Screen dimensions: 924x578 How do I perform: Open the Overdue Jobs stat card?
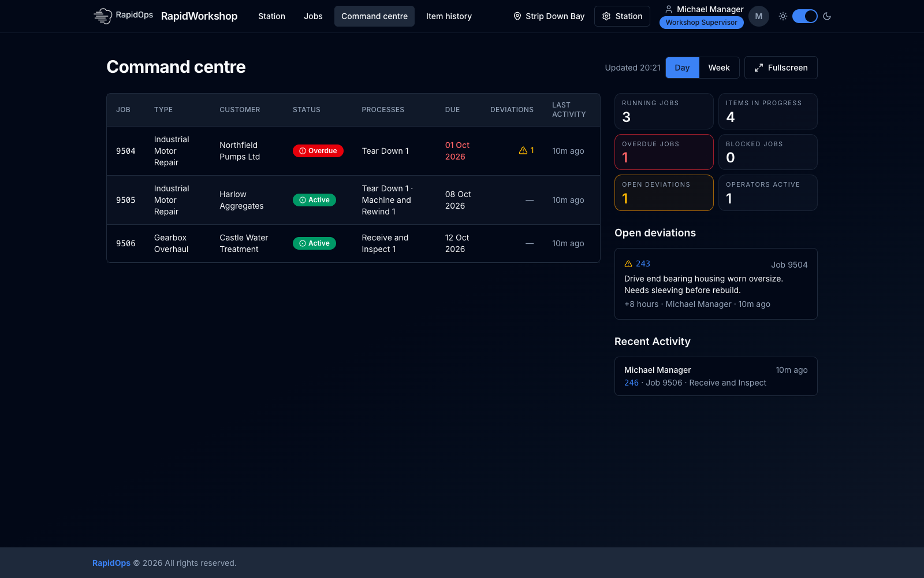(664, 152)
